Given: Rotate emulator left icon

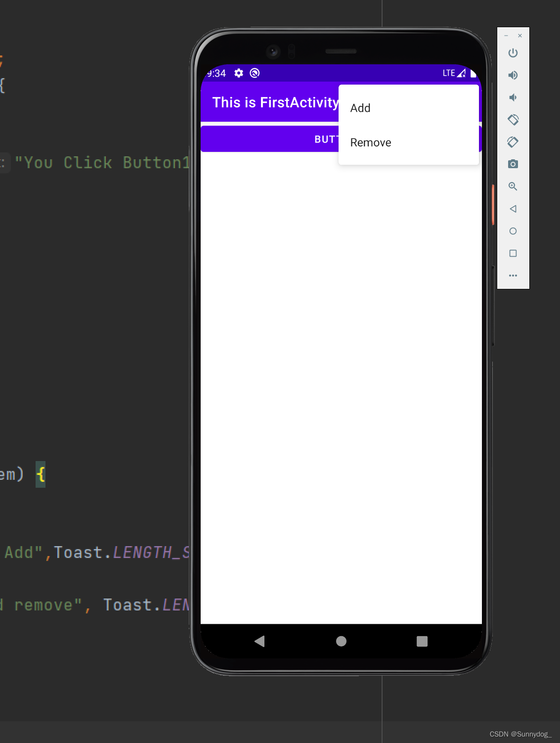Looking at the screenshot, I should [513, 120].
